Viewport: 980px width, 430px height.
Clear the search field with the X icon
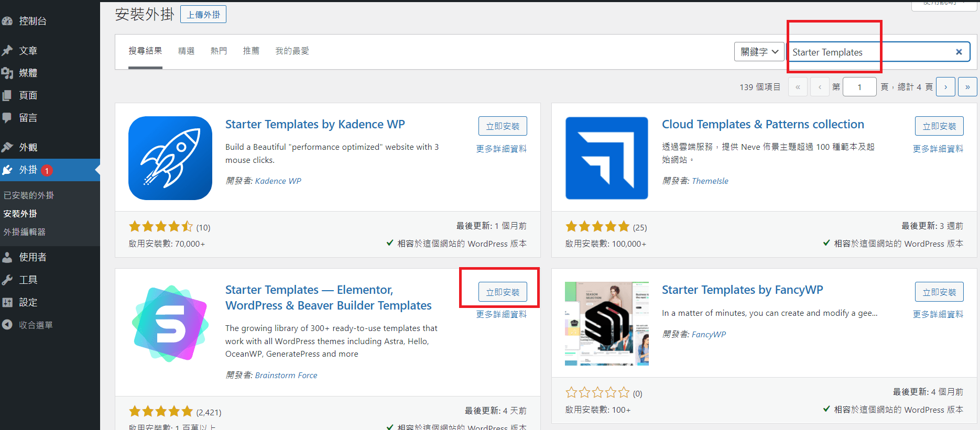(959, 52)
